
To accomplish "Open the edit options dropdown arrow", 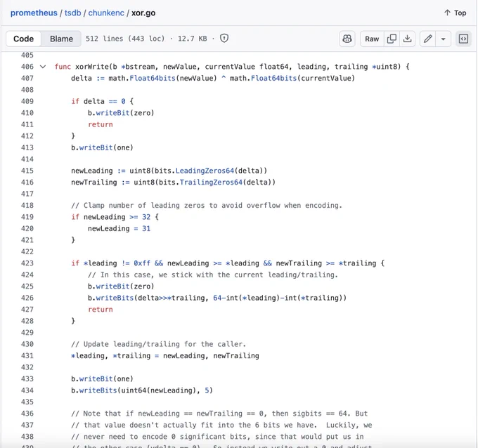I will 444,39.
